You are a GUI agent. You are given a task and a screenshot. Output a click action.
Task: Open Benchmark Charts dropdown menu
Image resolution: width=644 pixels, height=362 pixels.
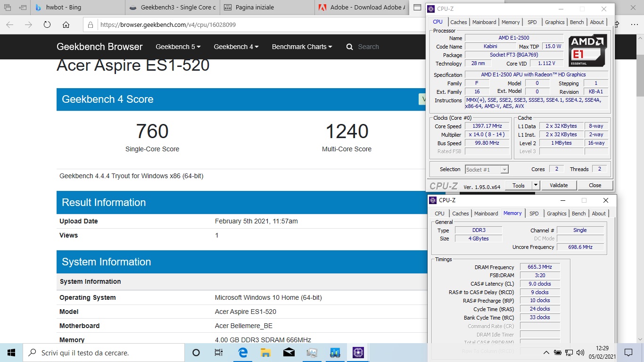tap(302, 47)
